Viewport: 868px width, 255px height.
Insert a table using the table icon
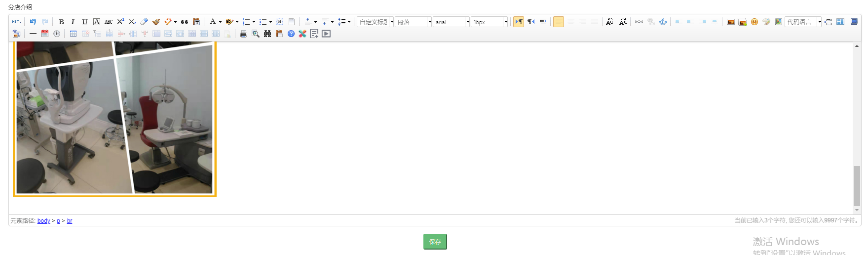click(x=73, y=34)
